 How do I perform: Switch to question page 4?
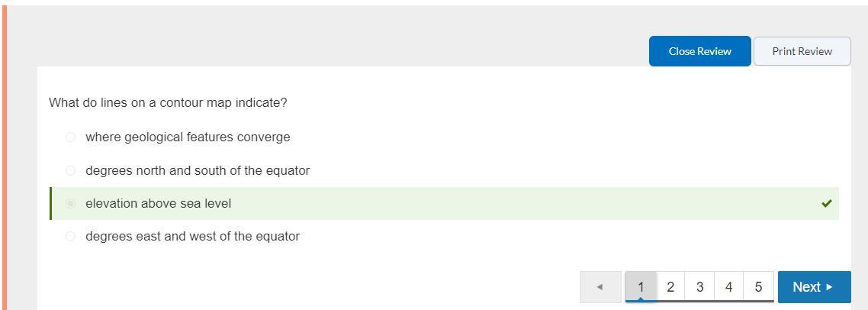point(728,287)
